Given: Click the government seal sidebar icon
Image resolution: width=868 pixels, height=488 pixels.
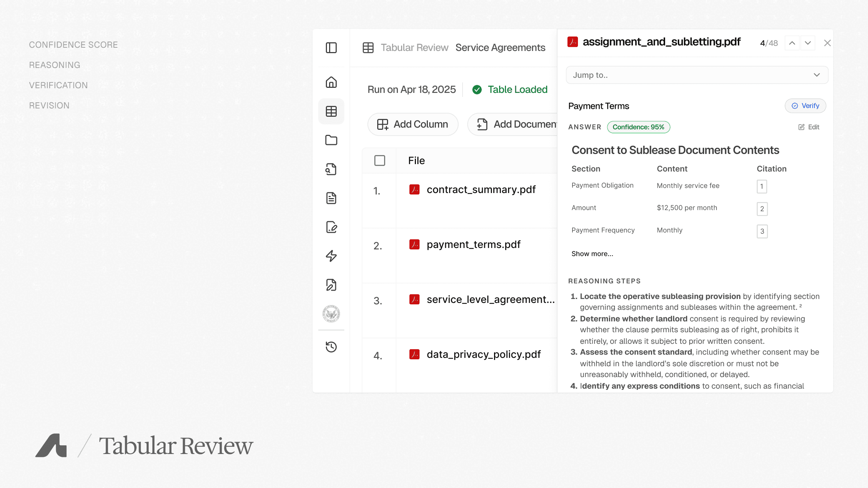Looking at the screenshot, I should [x=331, y=314].
